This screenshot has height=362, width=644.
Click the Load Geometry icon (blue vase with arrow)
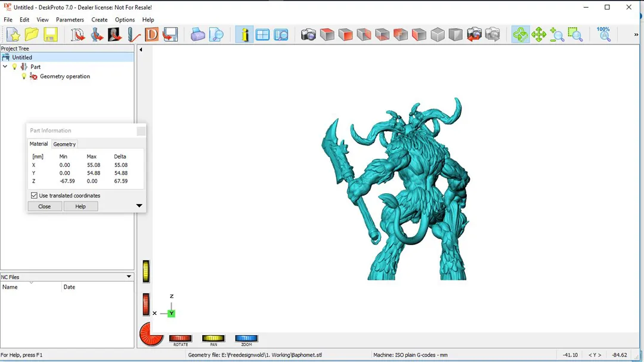pos(97,35)
